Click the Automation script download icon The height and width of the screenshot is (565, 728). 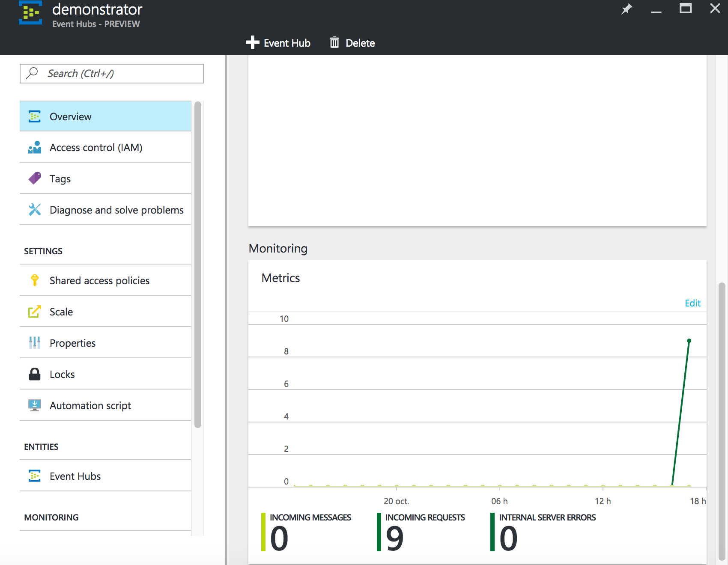35,405
